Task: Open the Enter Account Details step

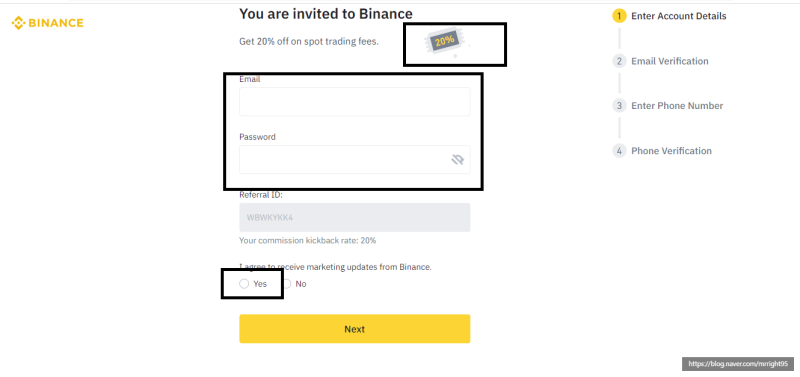Action: pos(679,16)
